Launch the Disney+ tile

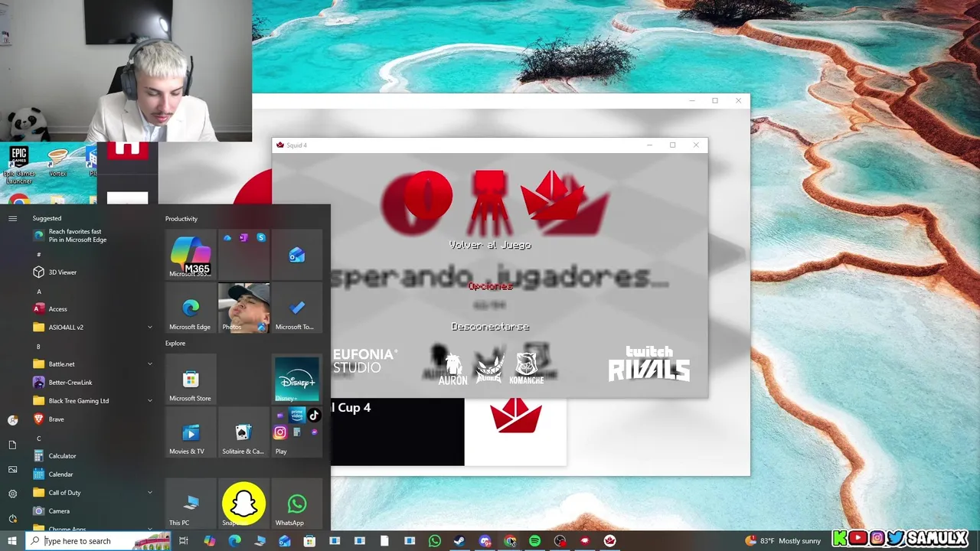296,379
